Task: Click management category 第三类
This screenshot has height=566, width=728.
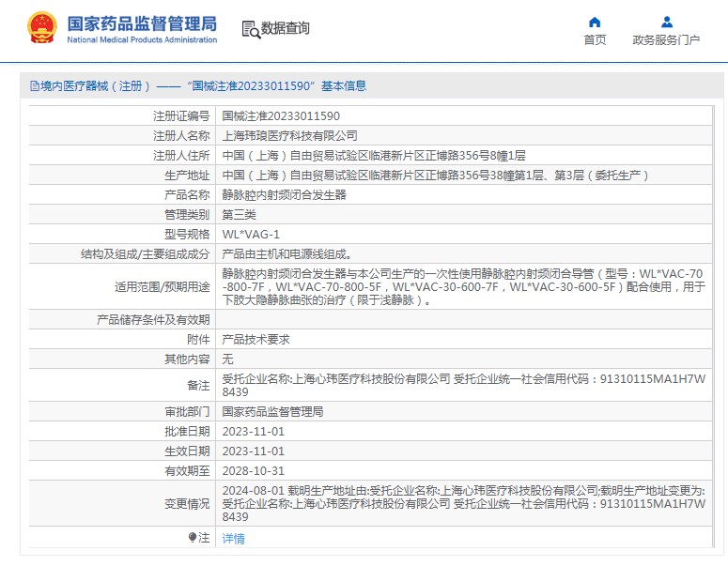Action: pyautogui.click(x=239, y=214)
